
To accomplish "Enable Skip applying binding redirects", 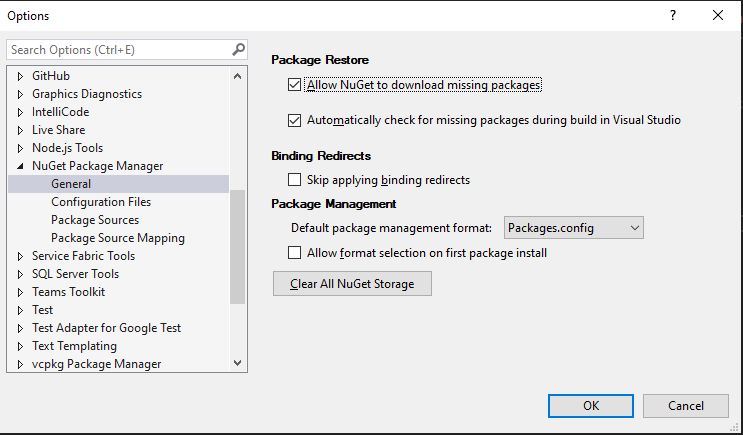I will click(x=294, y=180).
